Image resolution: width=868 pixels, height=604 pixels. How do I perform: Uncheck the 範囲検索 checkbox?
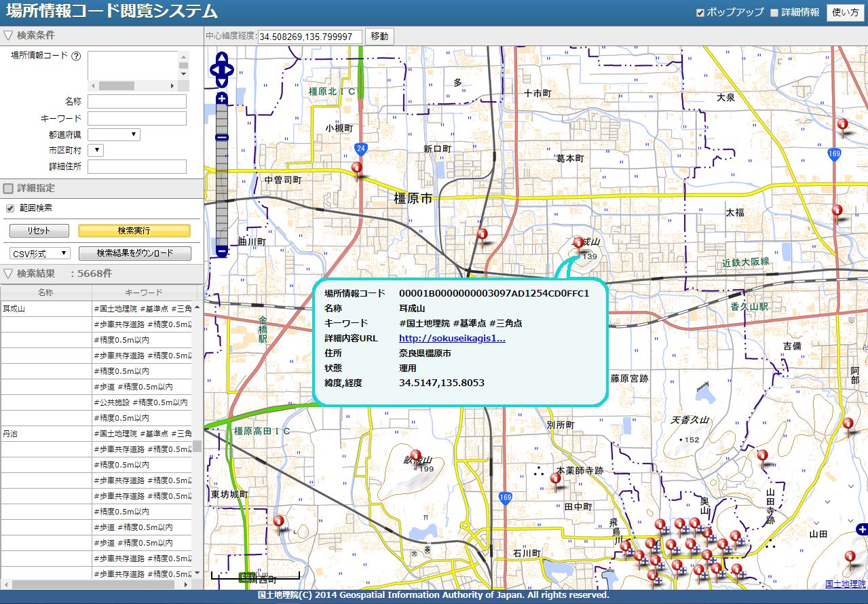point(10,208)
